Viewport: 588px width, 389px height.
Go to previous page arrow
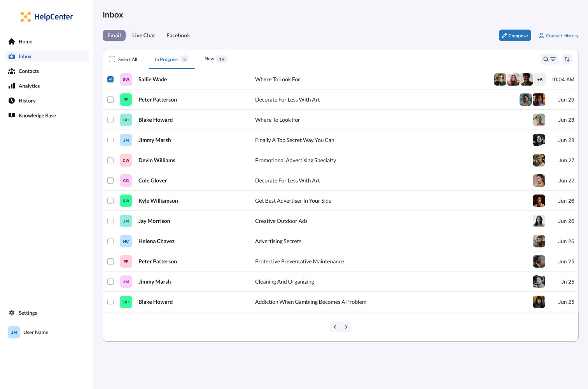pyautogui.click(x=335, y=327)
